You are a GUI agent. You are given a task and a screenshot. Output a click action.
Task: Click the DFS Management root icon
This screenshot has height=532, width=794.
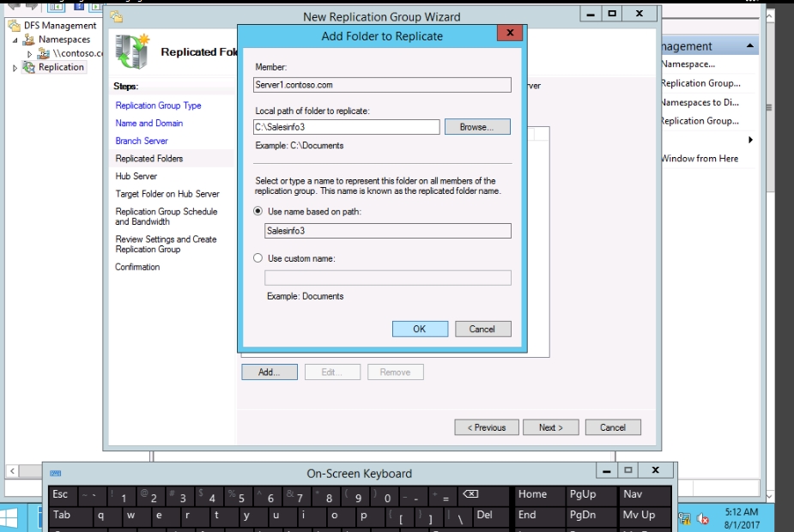(x=14, y=26)
